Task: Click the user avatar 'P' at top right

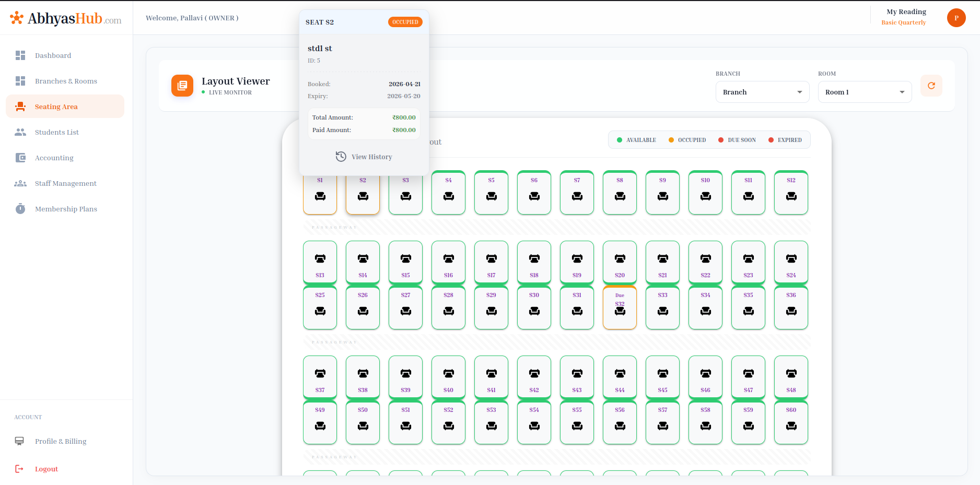Action: (x=956, y=18)
